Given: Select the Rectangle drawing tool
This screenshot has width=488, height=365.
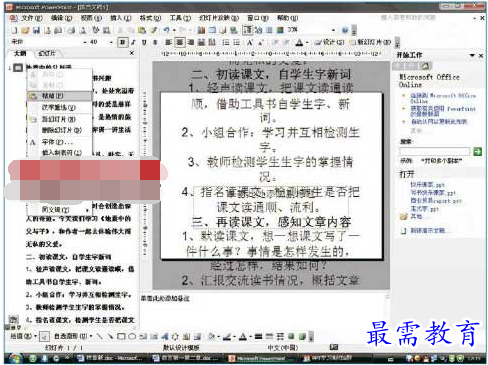Looking at the screenshot, I should coord(121,336).
